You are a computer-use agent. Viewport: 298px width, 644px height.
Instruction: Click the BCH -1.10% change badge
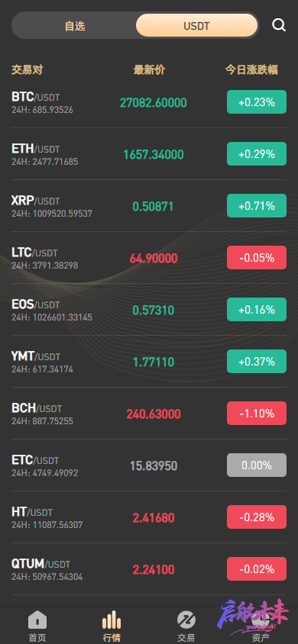click(x=257, y=413)
